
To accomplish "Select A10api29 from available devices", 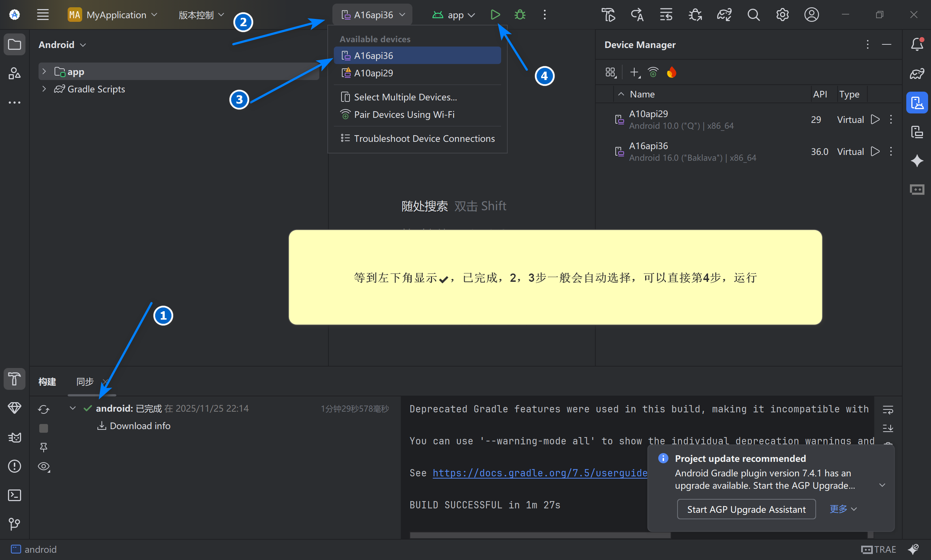I will pyautogui.click(x=373, y=73).
